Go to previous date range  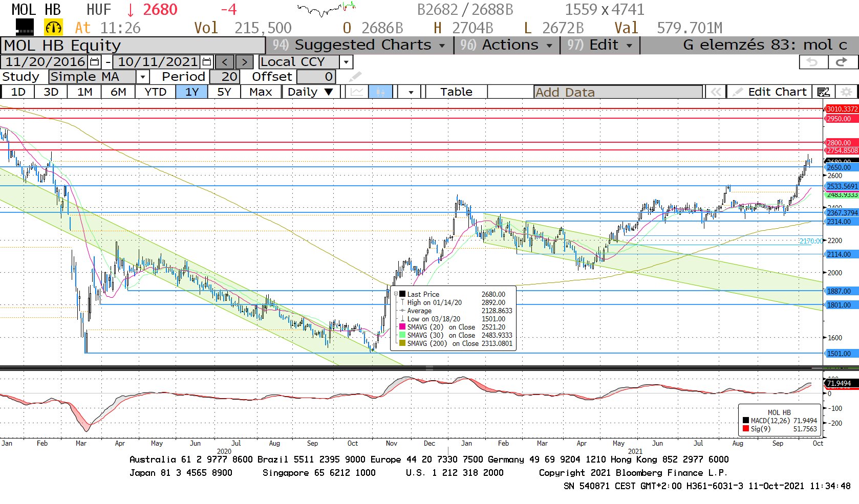pyautogui.click(x=225, y=62)
